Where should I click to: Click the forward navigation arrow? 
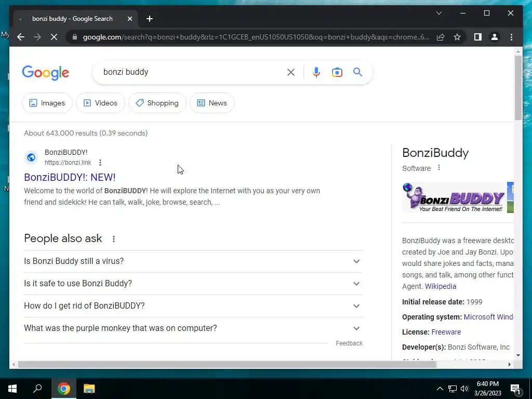[x=37, y=37]
